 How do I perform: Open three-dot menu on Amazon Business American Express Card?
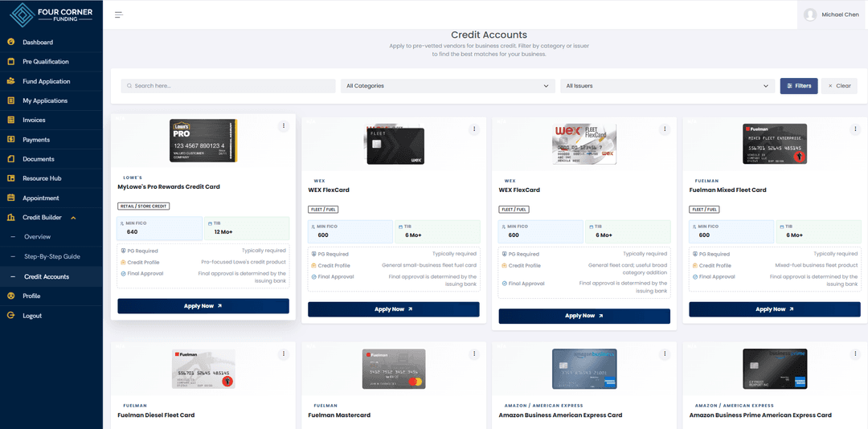tap(665, 353)
